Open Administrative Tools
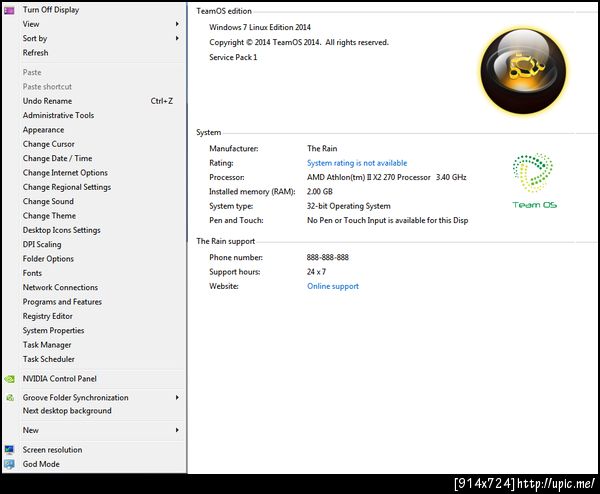Screen dimensions: 600x494 coord(58,115)
